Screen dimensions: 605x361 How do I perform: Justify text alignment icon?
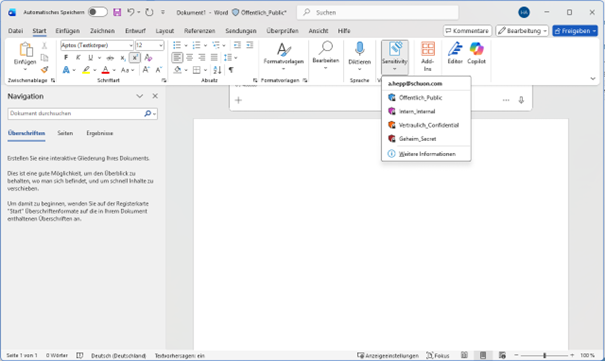point(214,58)
